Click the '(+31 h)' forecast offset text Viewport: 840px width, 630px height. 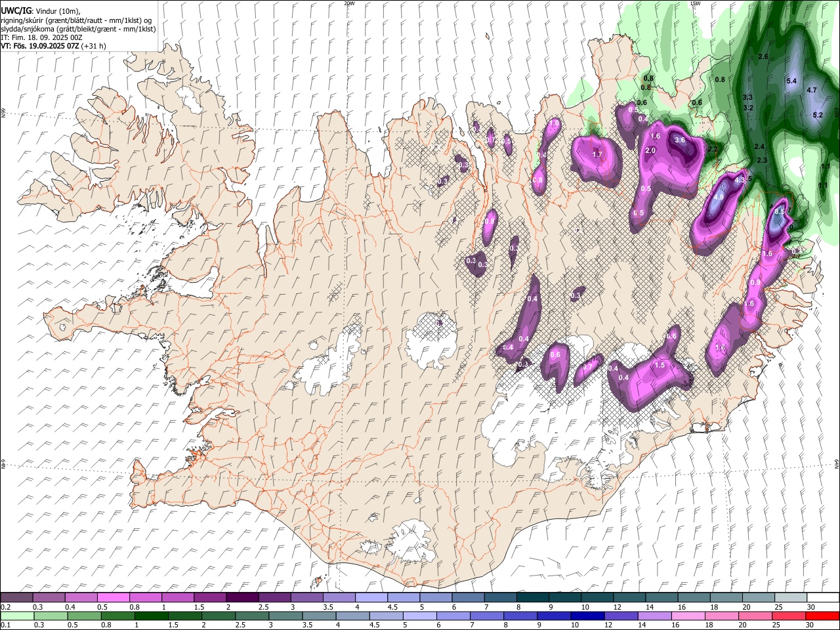pos(94,46)
